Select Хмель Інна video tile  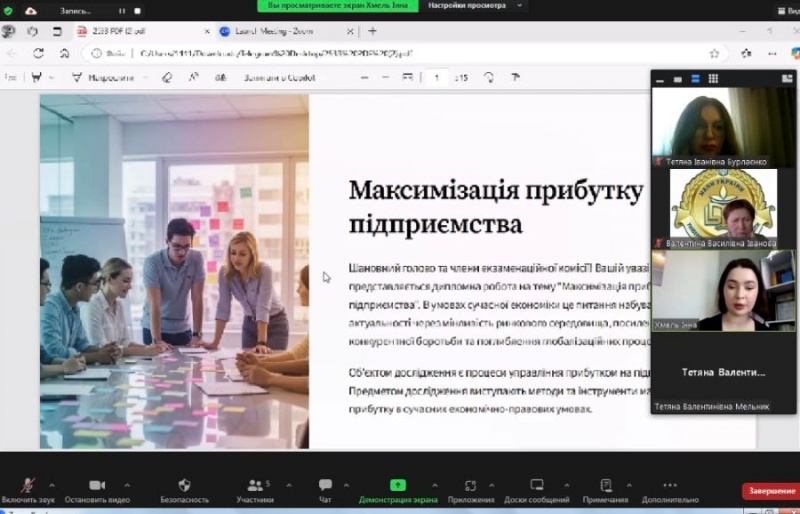(x=723, y=290)
